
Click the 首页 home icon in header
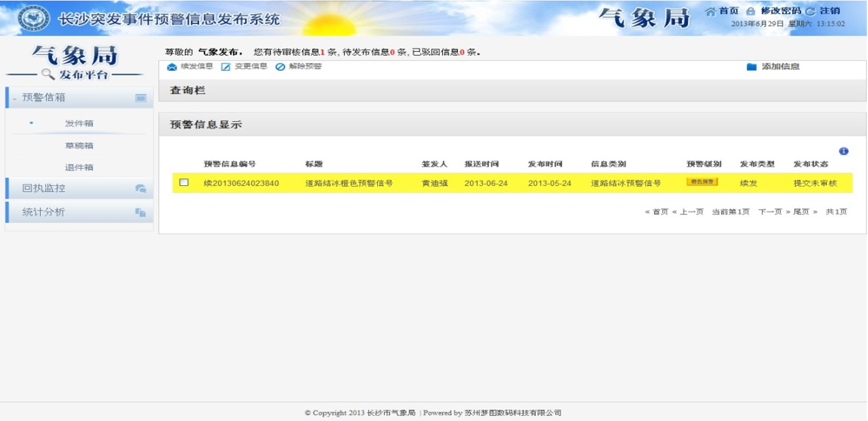coord(711,11)
